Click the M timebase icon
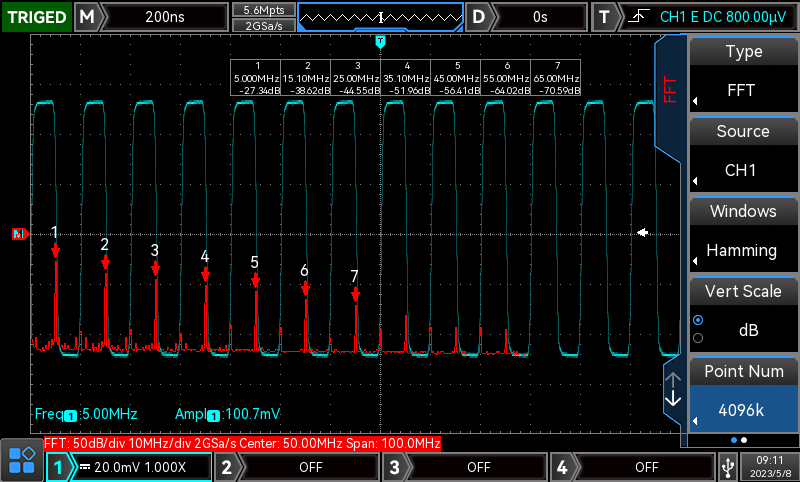800x482 pixels. click(x=88, y=17)
